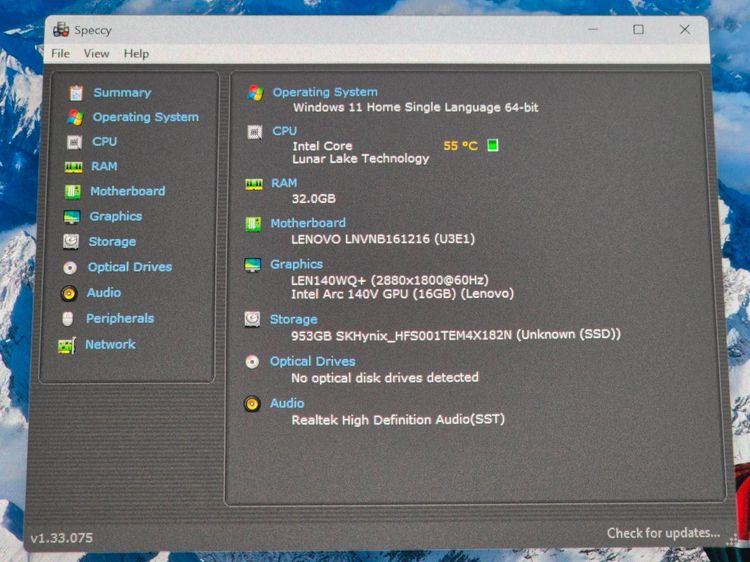This screenshot has height=562, width=750.
Task: Go to Operating System section in sidebar
Action: [145, 117]
